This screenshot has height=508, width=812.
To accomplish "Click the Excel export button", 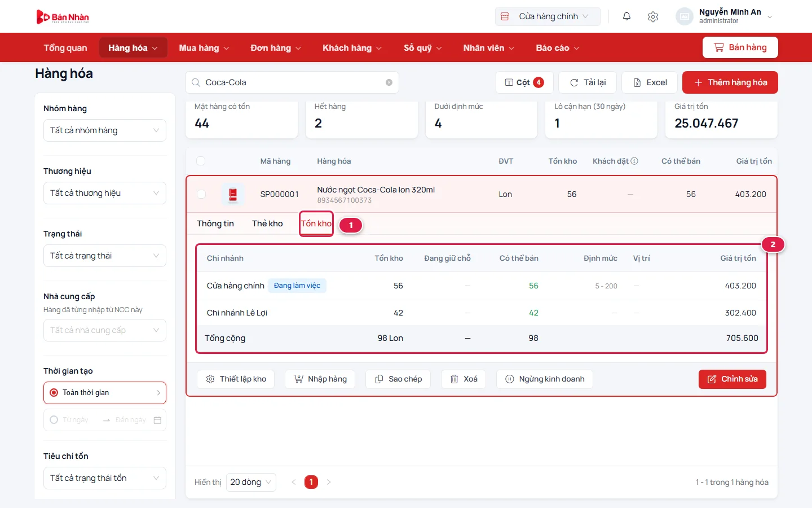I will tap(650, 82).
